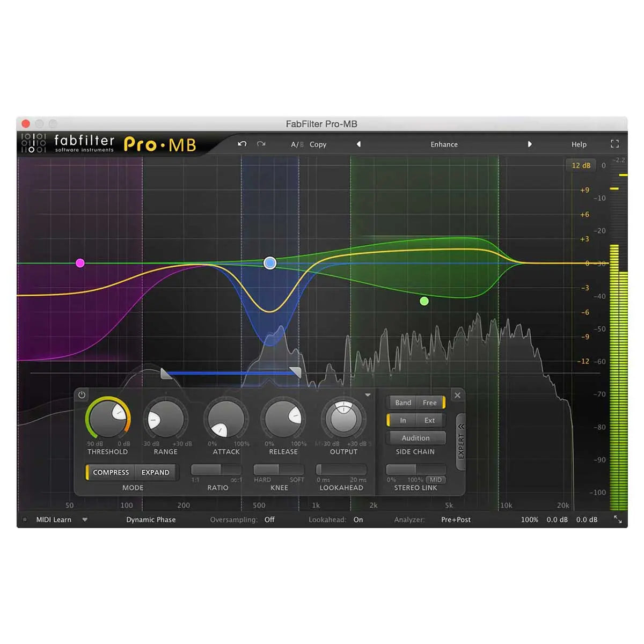This screenshot has width=644, height=644.
Task: Switch the band mode to EXPAND
Action: click(x=155, y=472)
